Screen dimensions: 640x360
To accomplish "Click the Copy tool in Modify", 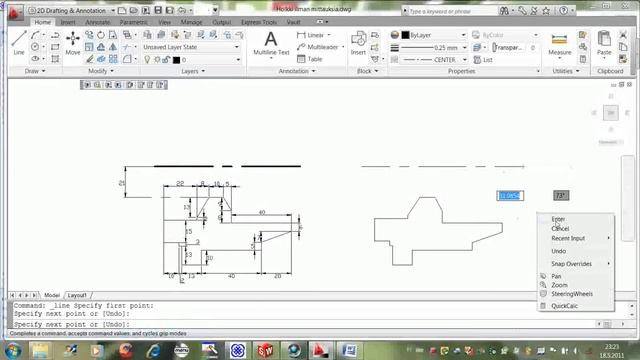I will point(89,35).
